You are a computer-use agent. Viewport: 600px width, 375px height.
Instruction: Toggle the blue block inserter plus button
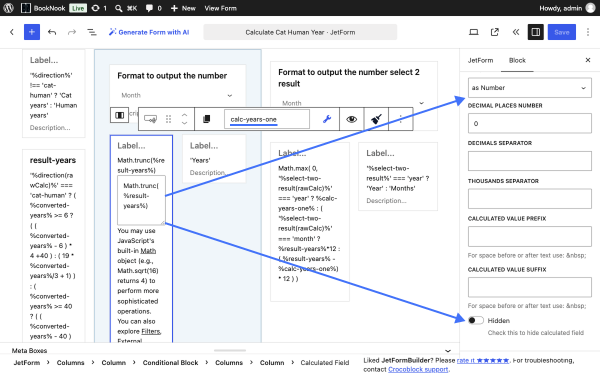[32, 32]
